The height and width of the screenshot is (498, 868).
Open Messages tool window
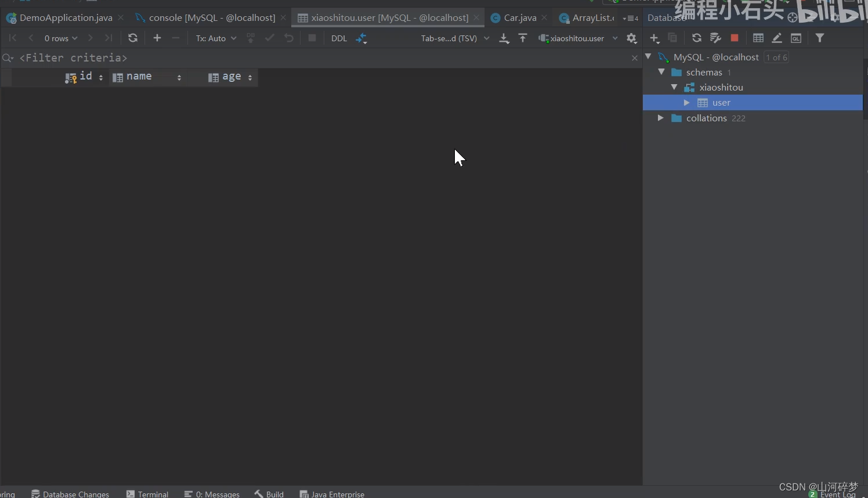212,494
